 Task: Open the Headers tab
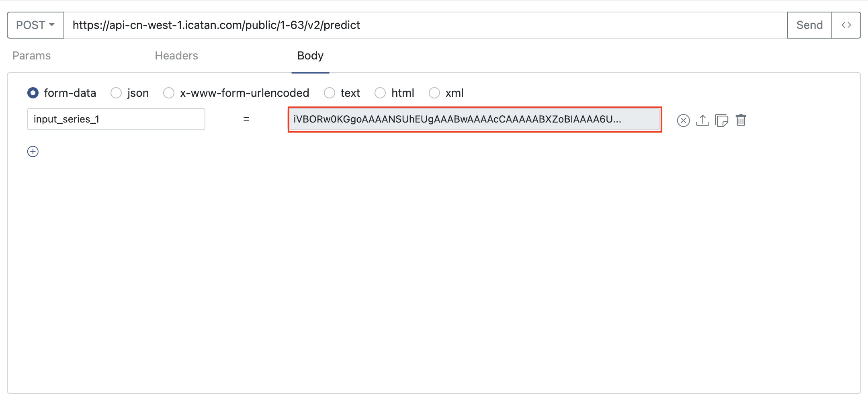coord(176,55)
